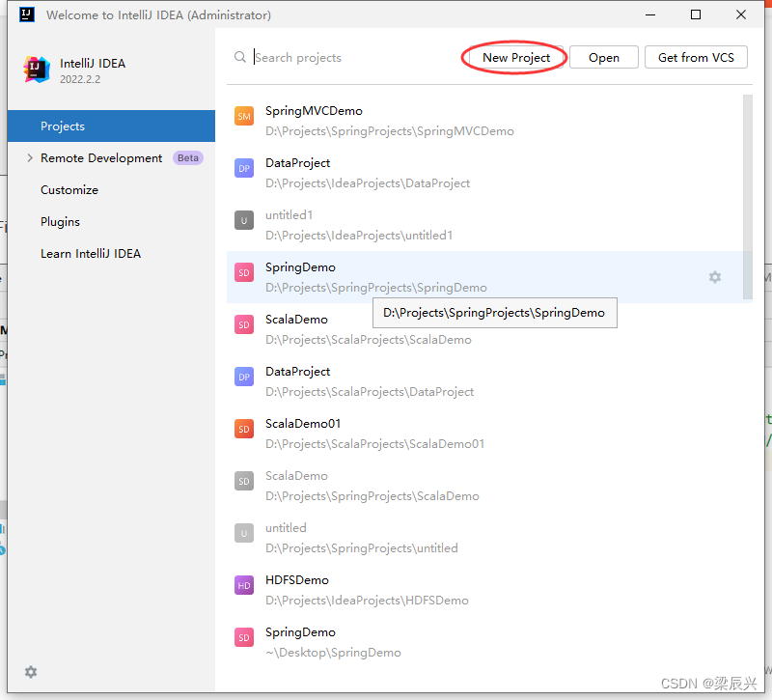Click the purple HD icon of HDFSDemo
The image size is (772, 700).
[244, 586]
